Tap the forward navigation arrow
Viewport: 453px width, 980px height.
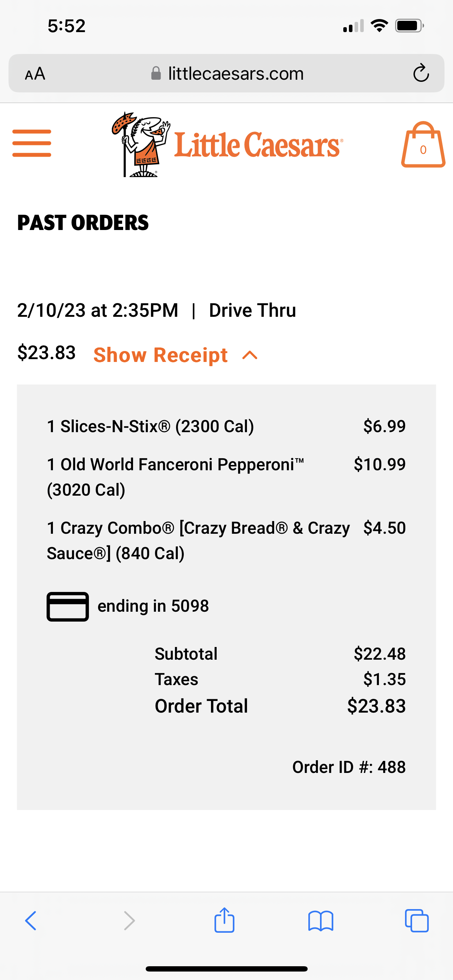(x=129, y=921)
